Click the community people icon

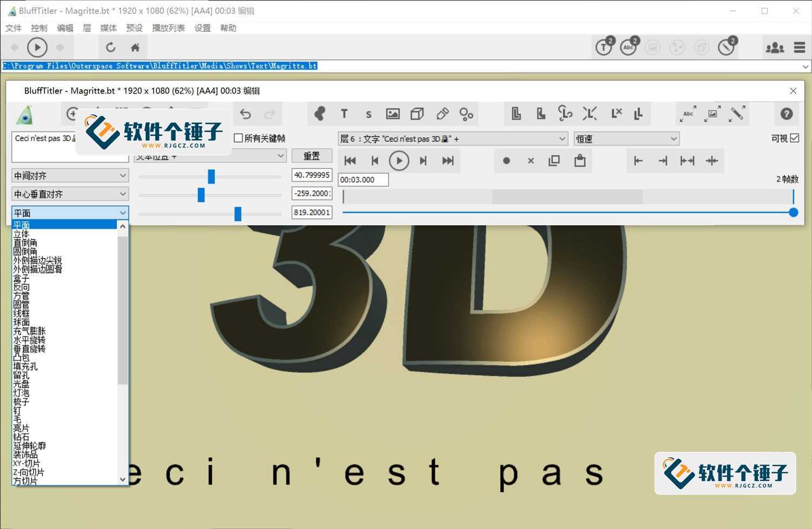[x=775, y=48]
